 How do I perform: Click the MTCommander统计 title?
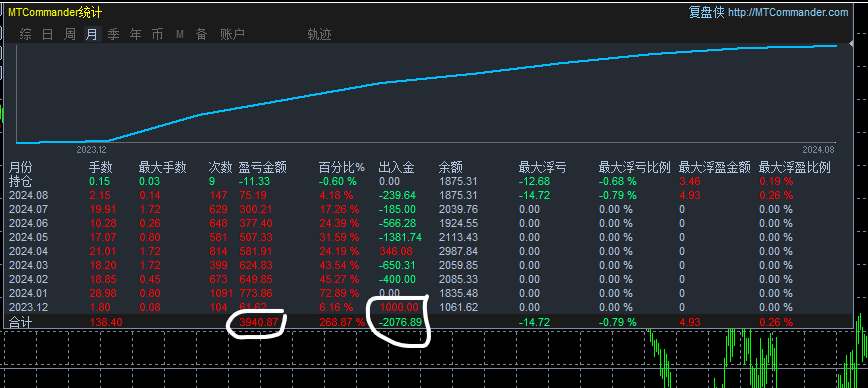coord(55,13)
